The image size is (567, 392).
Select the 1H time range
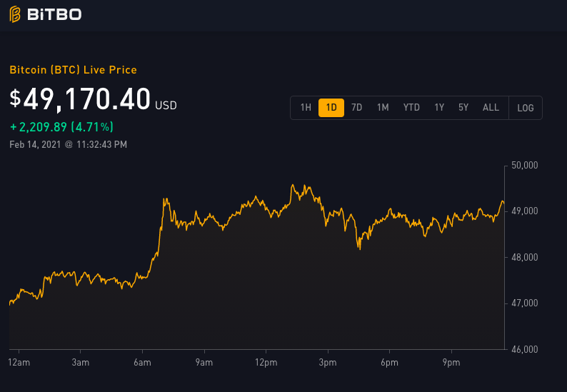306,107
